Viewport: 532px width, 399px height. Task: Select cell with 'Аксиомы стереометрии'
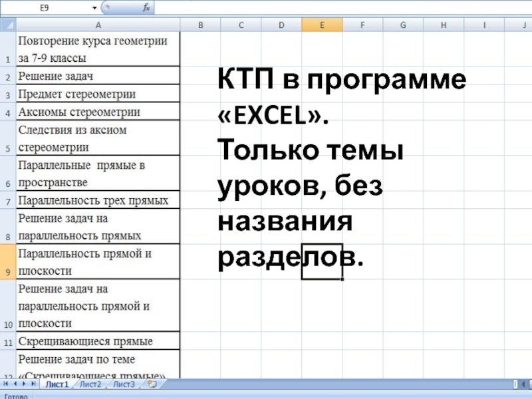click(x=98, y=111)
